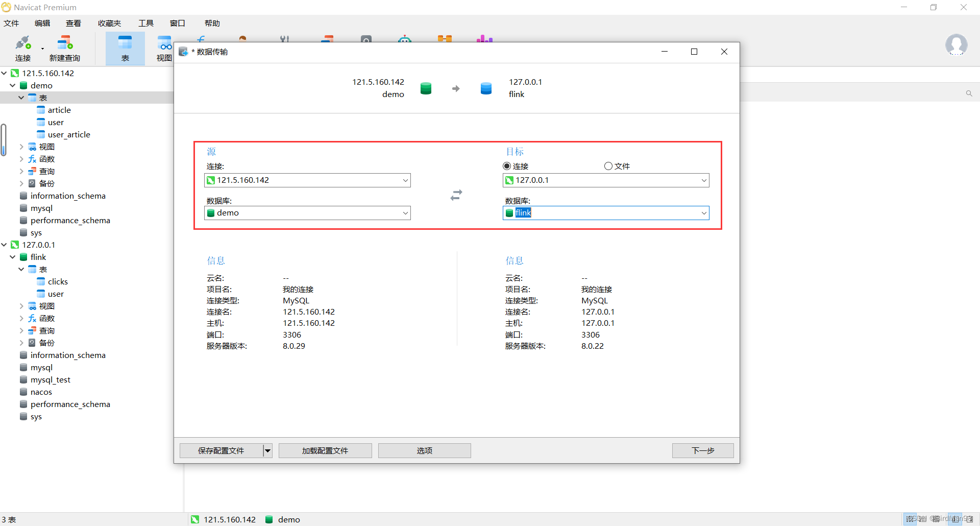The image size is (980, 526).
Task: Open the 窗口 menu
Action: pyautogui.click(x=178, y=23)
